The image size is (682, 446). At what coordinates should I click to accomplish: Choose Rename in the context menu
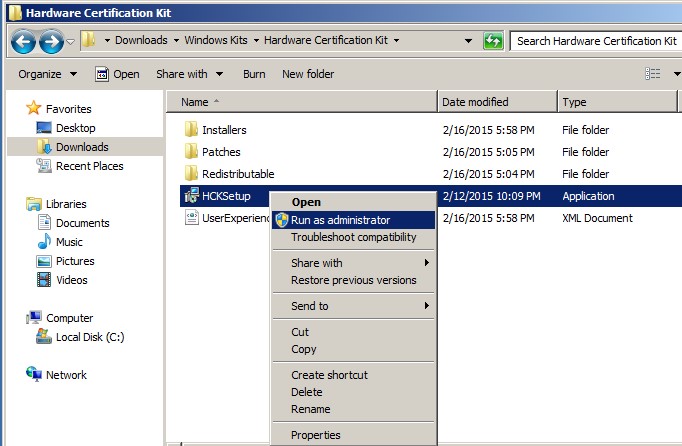point(353,409)
